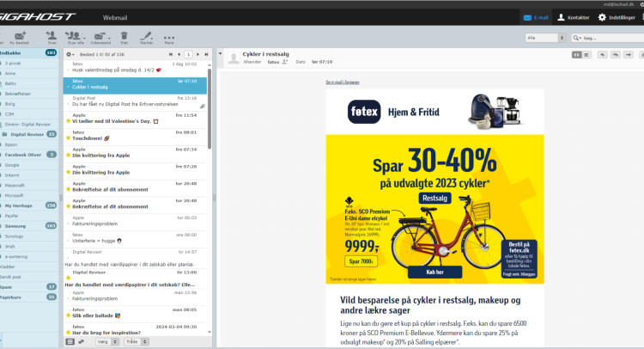
Task: Open the Digital Revisor folder
Action: [x=28, y=134]
